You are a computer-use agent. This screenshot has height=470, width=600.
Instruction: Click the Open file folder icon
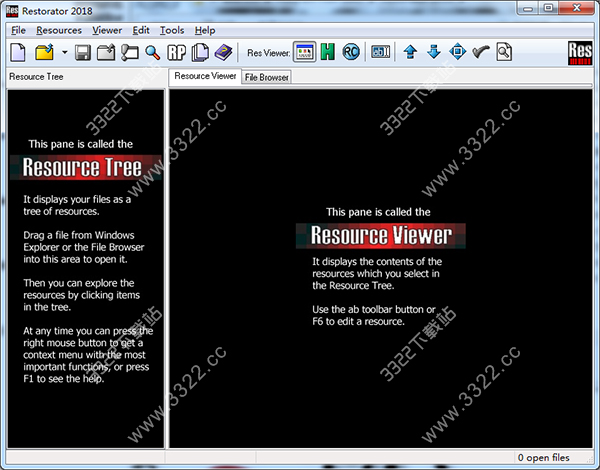pos(45,51)
